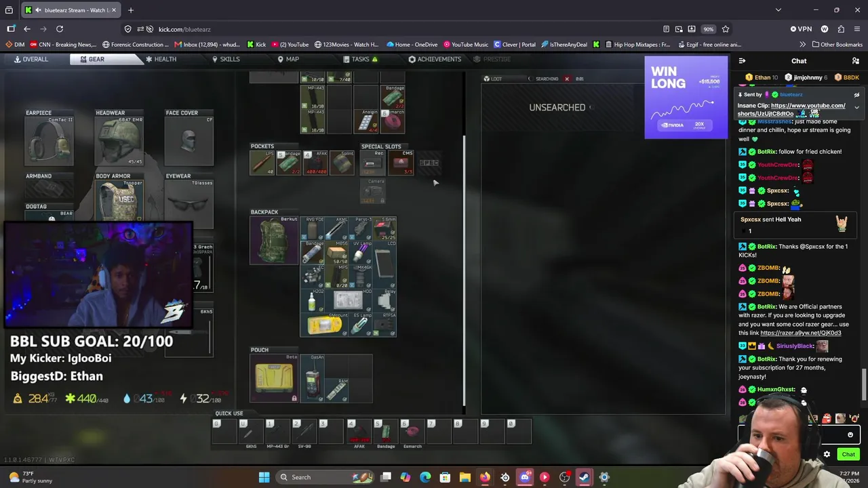
Task: Click the inventory vertical scrollbar
Action: click(x=464, y=271)
